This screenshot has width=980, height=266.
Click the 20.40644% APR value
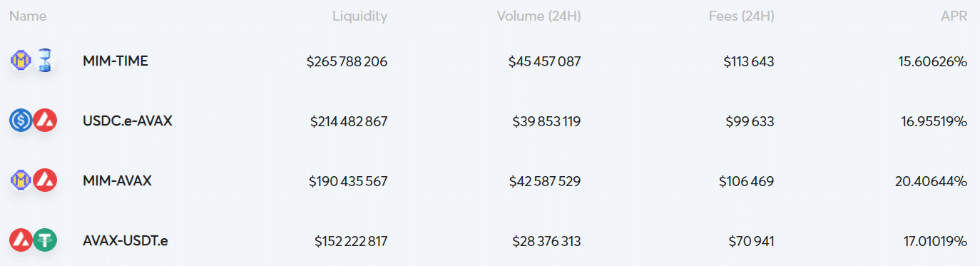[931, 181]
